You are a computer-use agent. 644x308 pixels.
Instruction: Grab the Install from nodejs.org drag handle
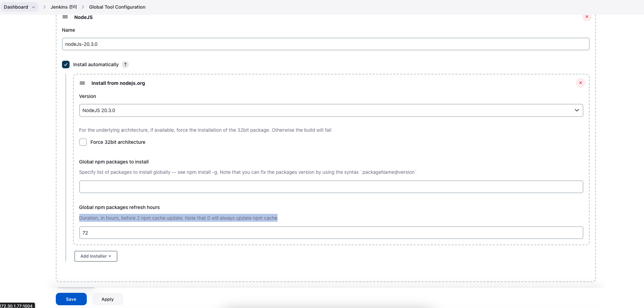click(x=82, y=83)
